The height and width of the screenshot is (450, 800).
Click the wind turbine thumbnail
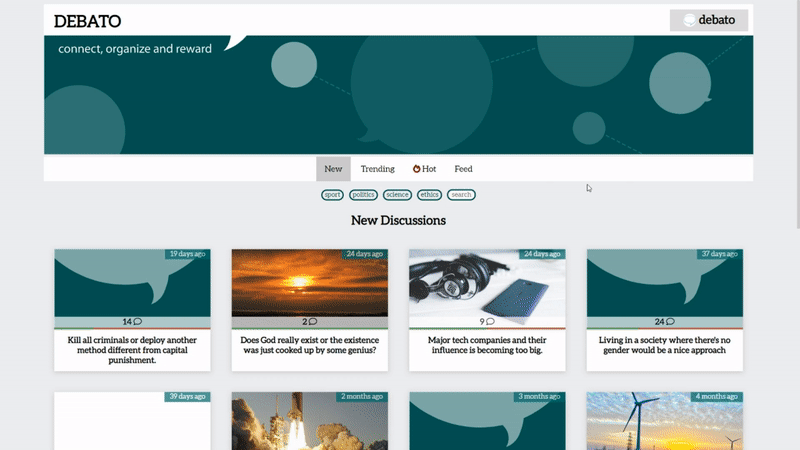coord(665,421)
